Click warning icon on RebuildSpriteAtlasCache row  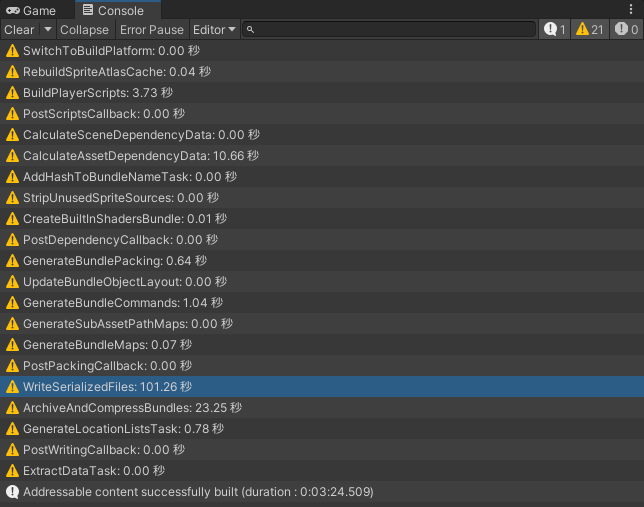pos(12,72)
